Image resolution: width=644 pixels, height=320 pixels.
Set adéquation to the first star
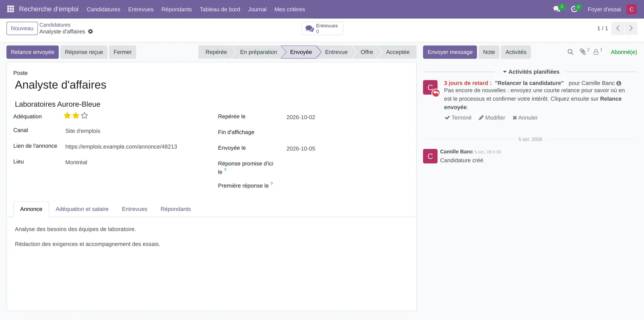click(x=67, y=116)
